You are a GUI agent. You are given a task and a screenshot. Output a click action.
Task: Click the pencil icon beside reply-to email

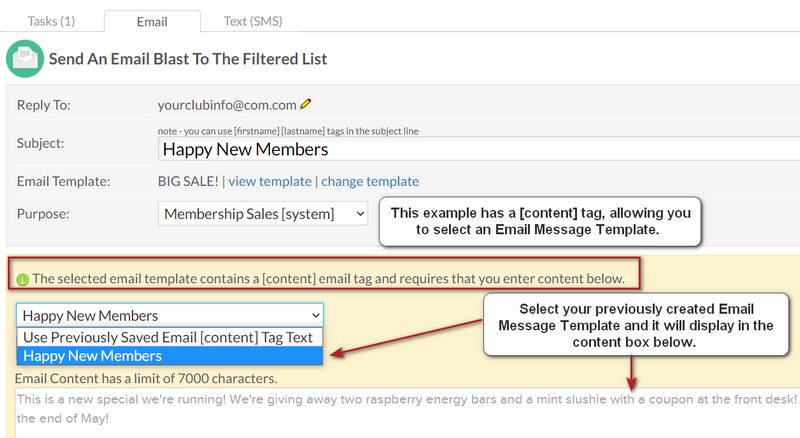point(306,104)
